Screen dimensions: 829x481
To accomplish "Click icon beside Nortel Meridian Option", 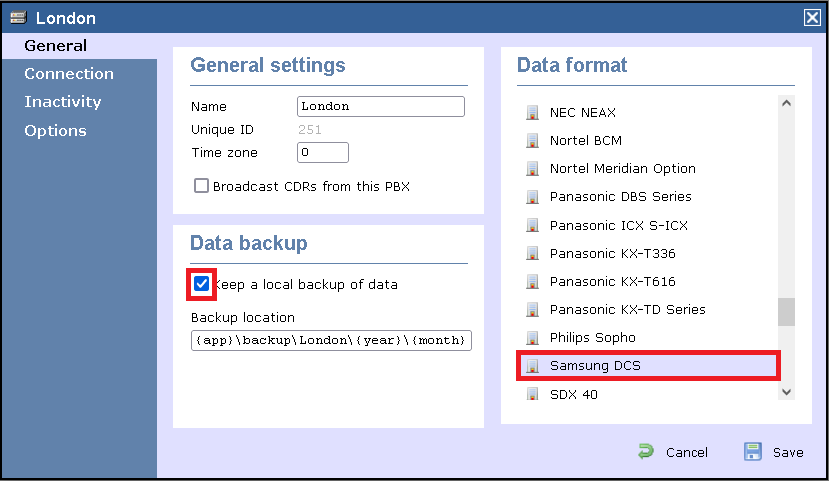I will click(532, 169).
